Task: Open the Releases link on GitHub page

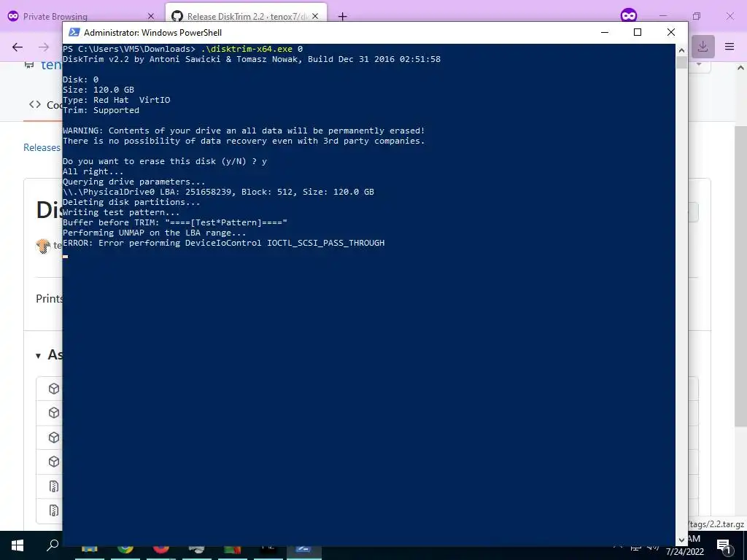Action: pyautogui.click(x=42, y=147)
